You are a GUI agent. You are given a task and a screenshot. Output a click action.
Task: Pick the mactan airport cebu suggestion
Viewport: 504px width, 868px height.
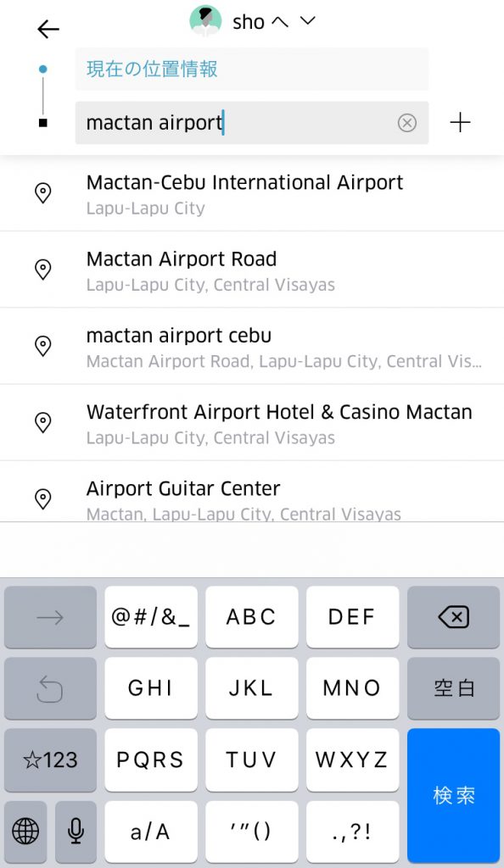(252, 346)
